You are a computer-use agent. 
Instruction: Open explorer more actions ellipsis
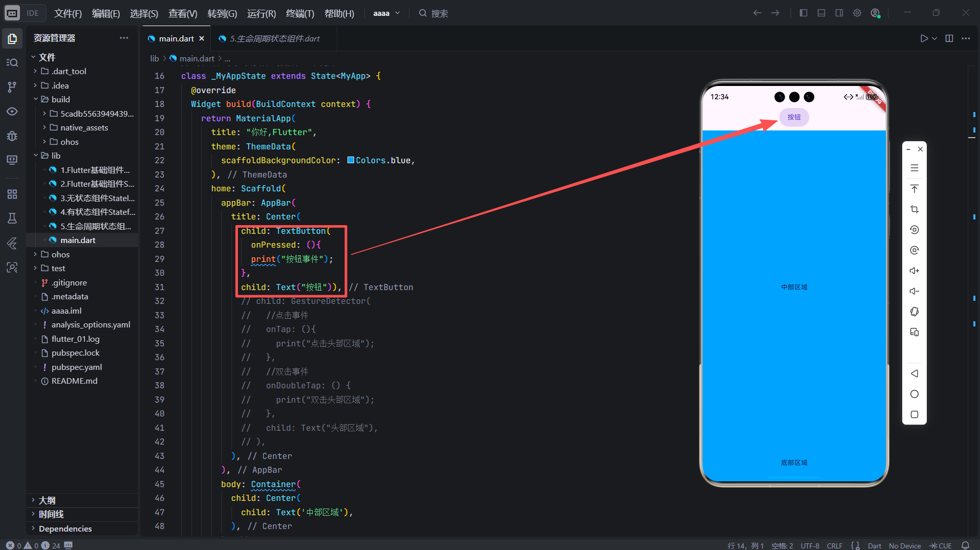(124, 38)
